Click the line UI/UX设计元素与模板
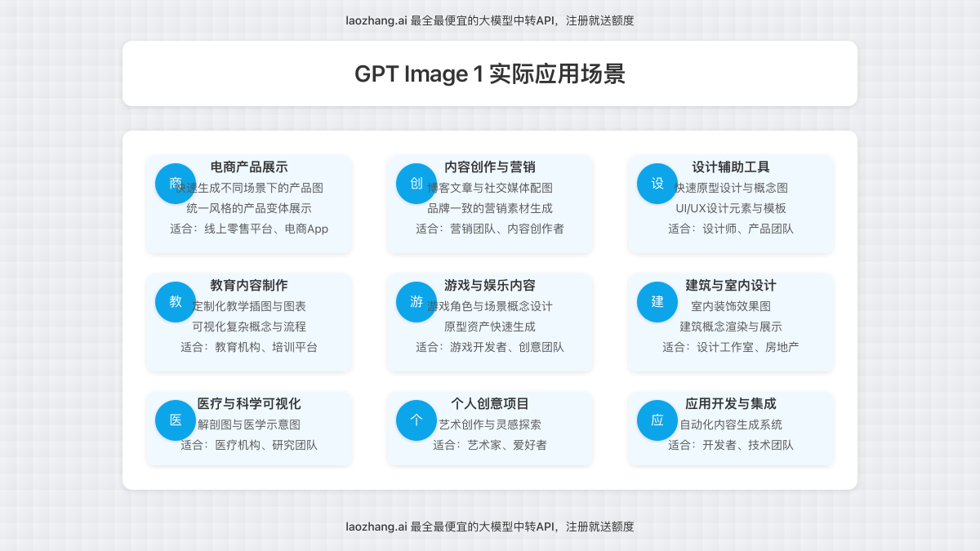The image size is (980, 551). pos(731,208)
